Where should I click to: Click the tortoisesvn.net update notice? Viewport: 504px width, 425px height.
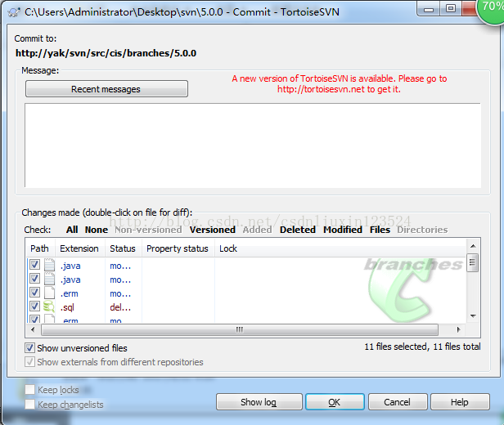pyautogui.click(x=339, y=84)
